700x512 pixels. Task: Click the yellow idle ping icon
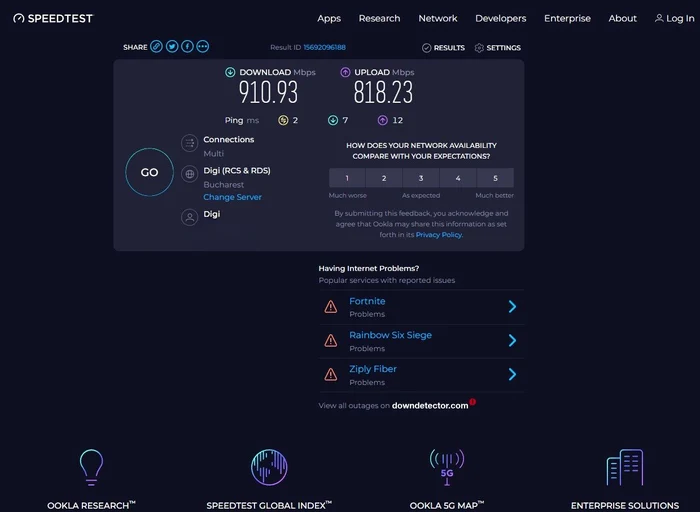pos(283,120)
